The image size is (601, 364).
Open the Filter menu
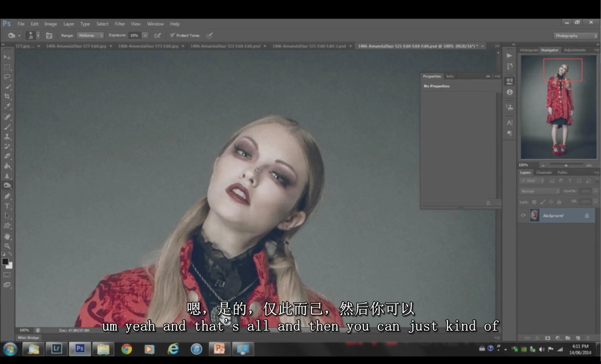tap(120, 24)
